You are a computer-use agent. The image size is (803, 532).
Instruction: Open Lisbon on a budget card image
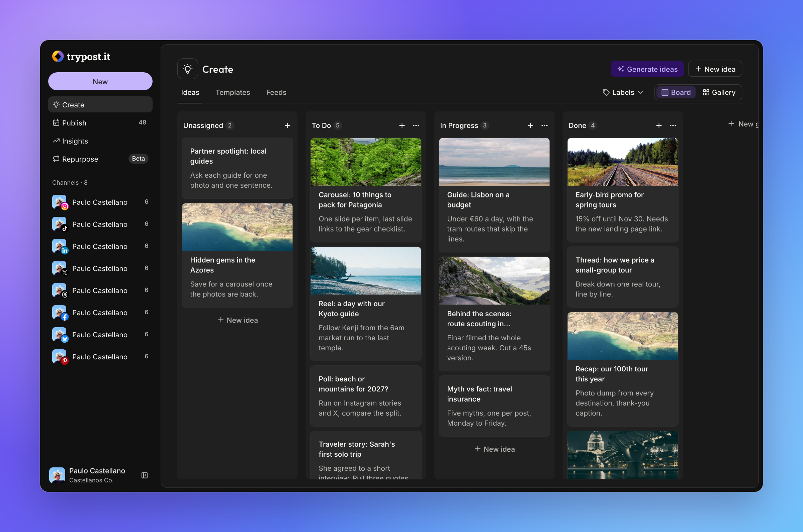494,162
